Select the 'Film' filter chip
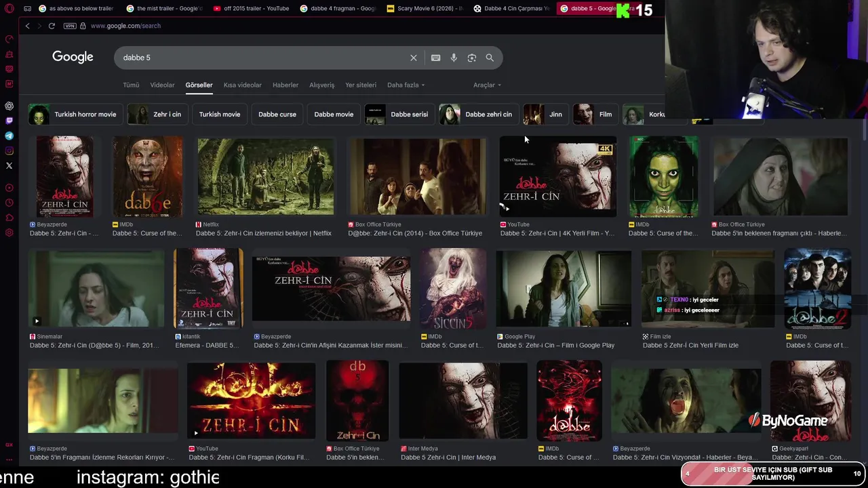 click(x=595, y=115)
